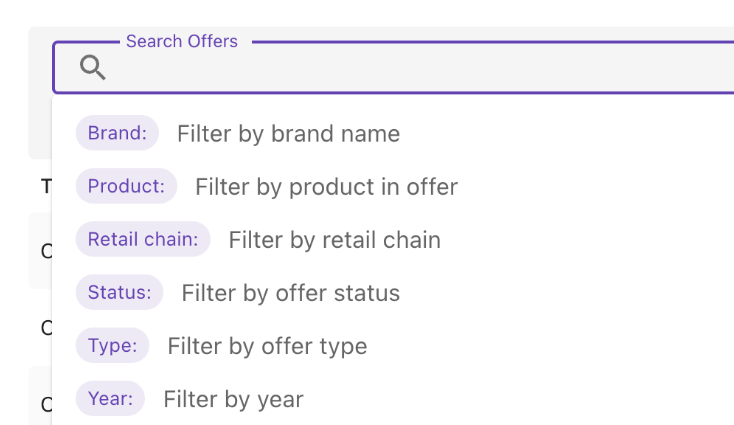Choose the Retail chain: filter chip

[x=143, y=239]
